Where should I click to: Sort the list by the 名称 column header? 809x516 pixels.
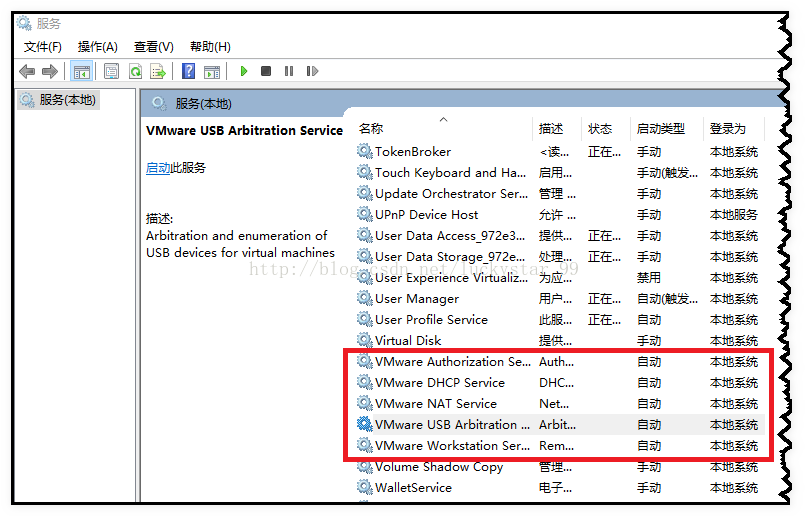pyautogui.click(x=371, y=129)
